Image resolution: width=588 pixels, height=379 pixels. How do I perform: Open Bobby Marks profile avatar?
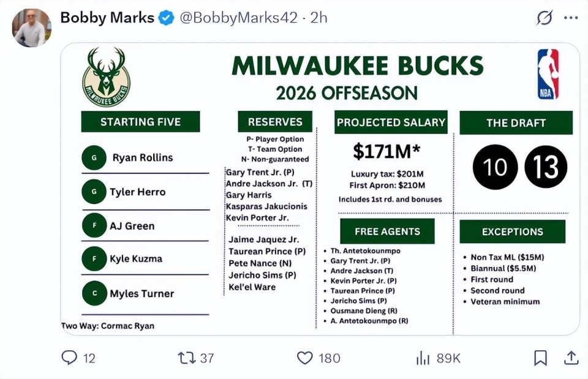[31, 28]
